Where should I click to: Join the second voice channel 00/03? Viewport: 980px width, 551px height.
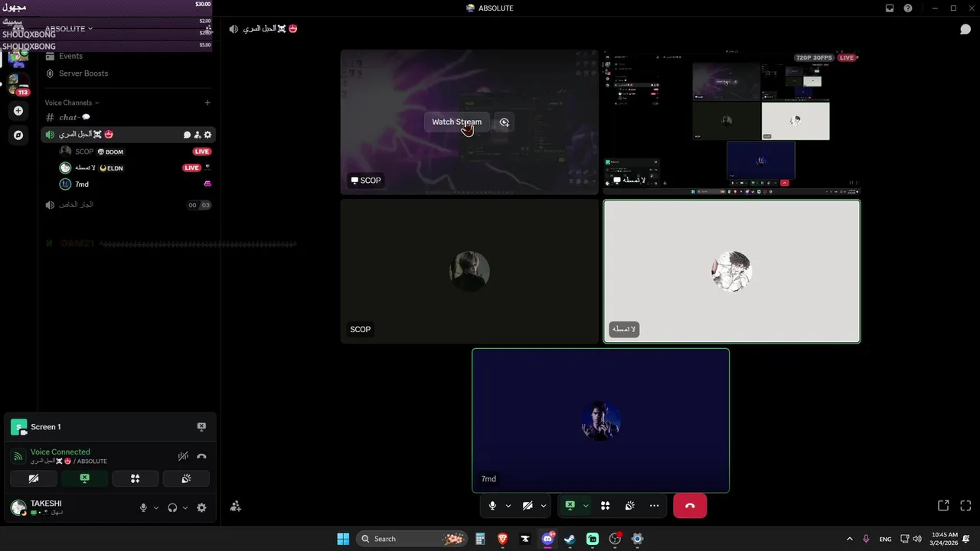[x=129, y=205]
